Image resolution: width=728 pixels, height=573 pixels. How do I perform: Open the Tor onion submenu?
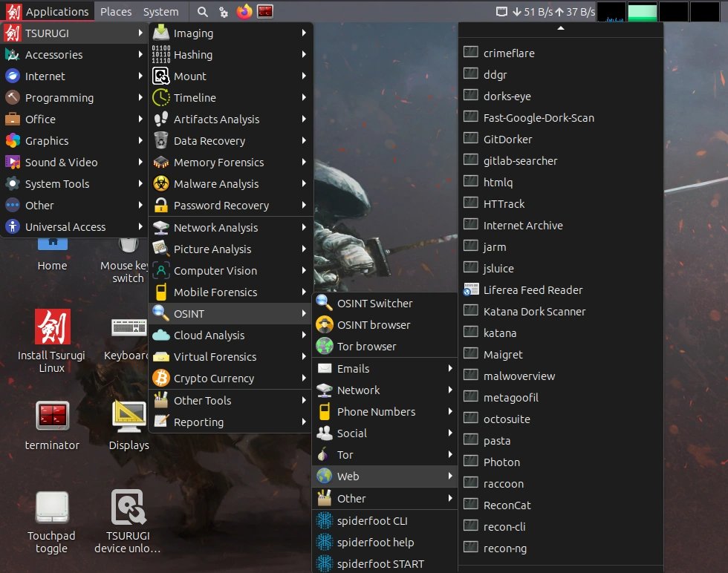click(385, 454)
